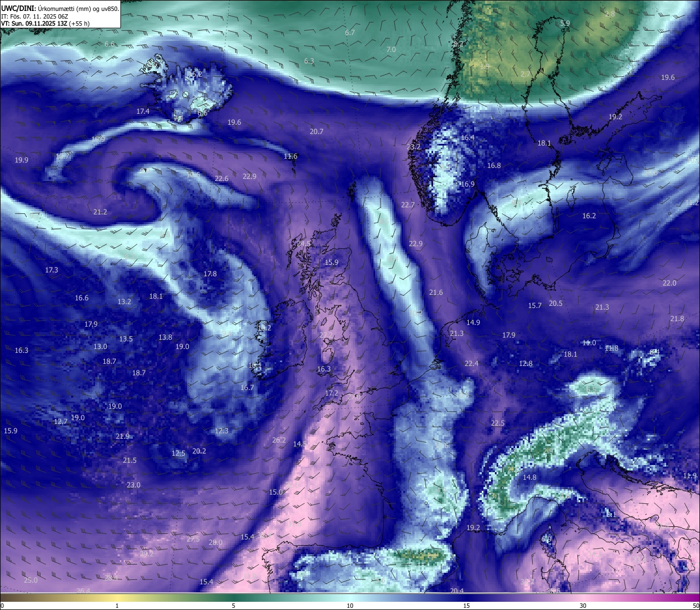This screenshot has width=700, height=610.
Task: Click the 16.2 value on the map
Action: (589, 216)
